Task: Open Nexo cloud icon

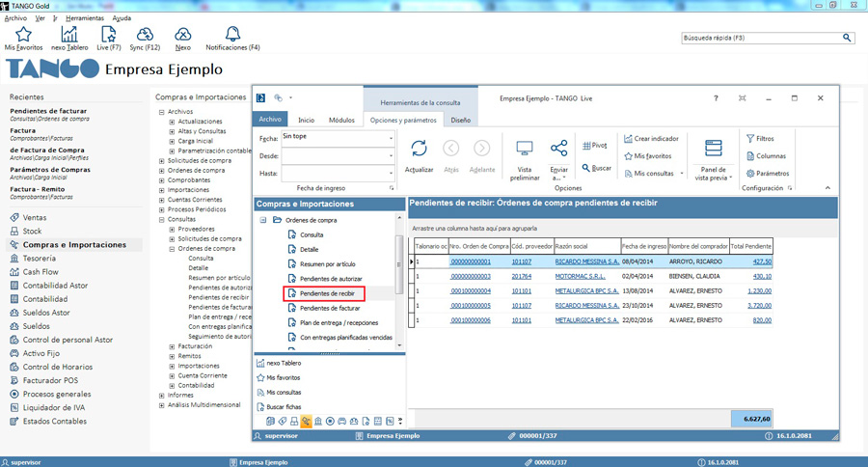Action: click(x=182, y=35)
